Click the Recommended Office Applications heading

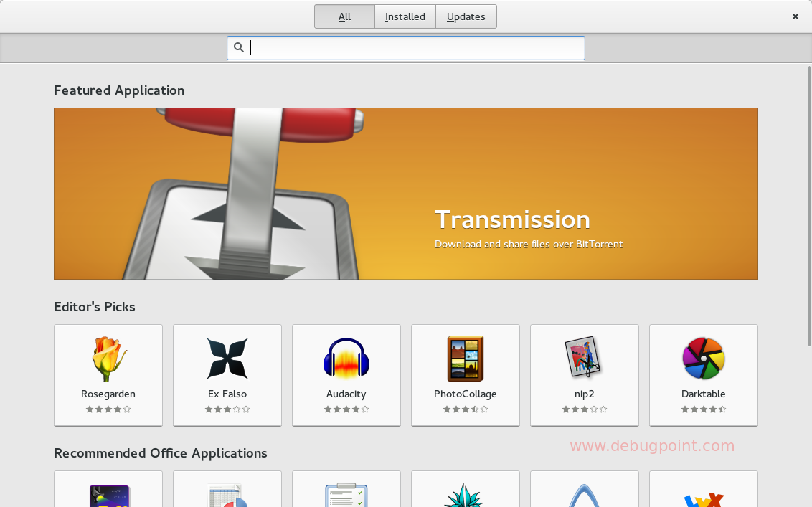click(161, 453)
